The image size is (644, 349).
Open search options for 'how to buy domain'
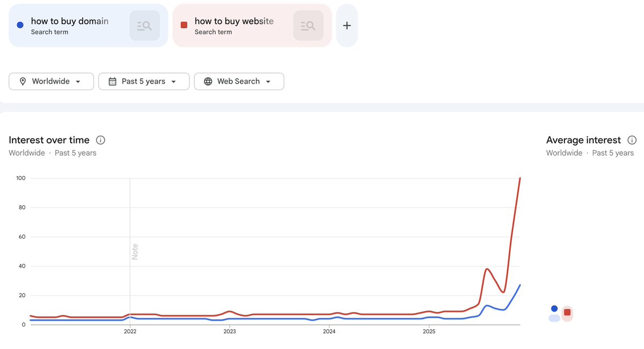point(144,25)
